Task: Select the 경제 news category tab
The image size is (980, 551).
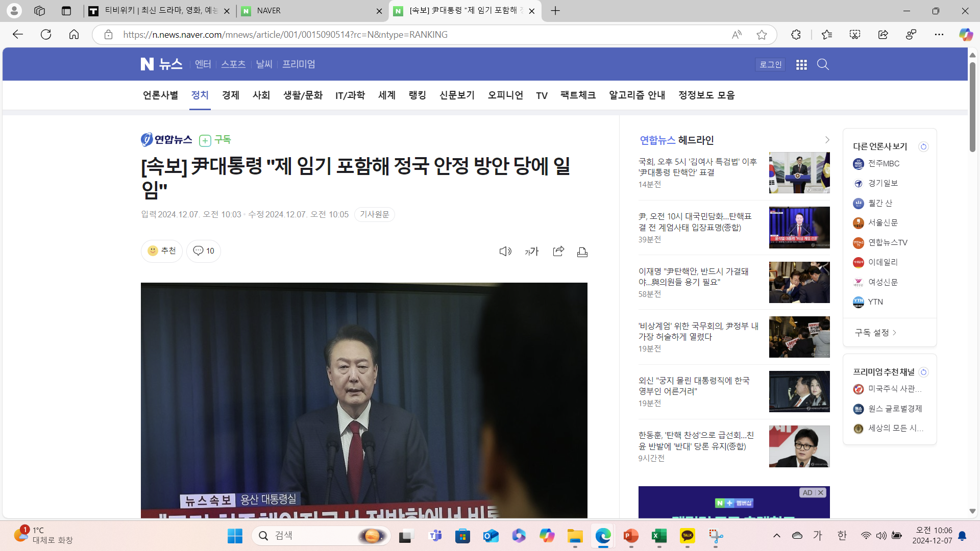Action: tap(230, 95)
